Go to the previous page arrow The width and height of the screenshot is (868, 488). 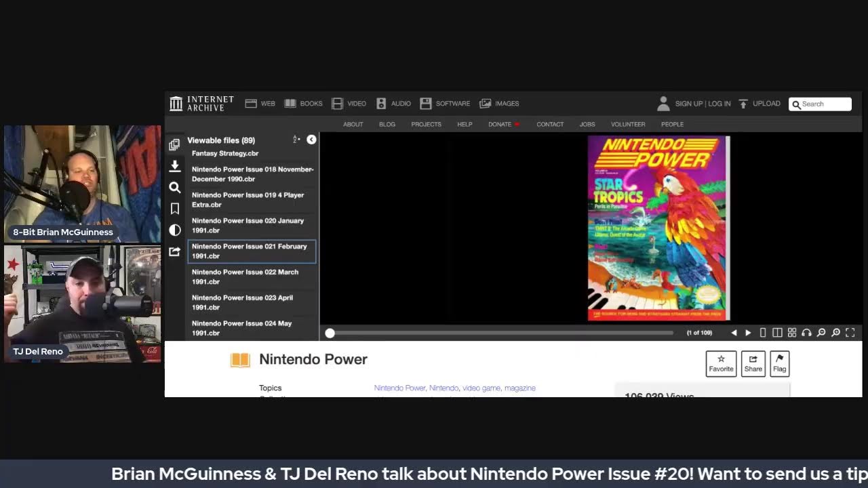click(x=734, y=333)
